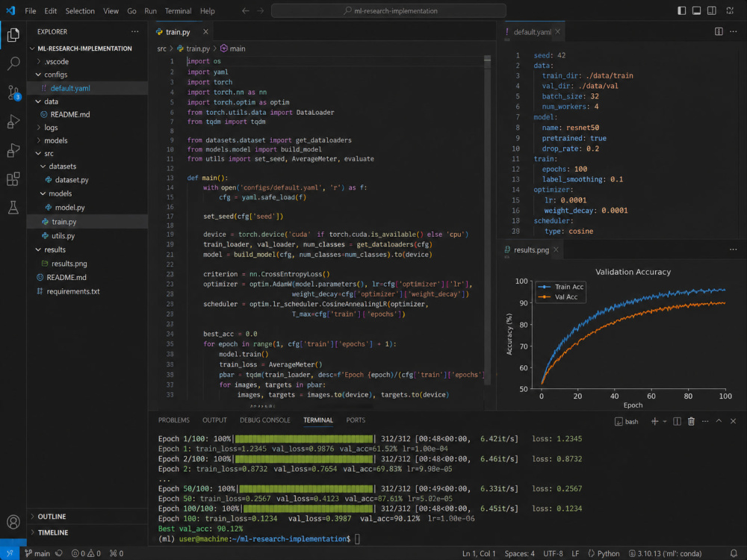This screenshot has height=560, width=747.
Task: Select interpreter 3.10.13 ('ml': conda)
Action: [x=665, y=553]
